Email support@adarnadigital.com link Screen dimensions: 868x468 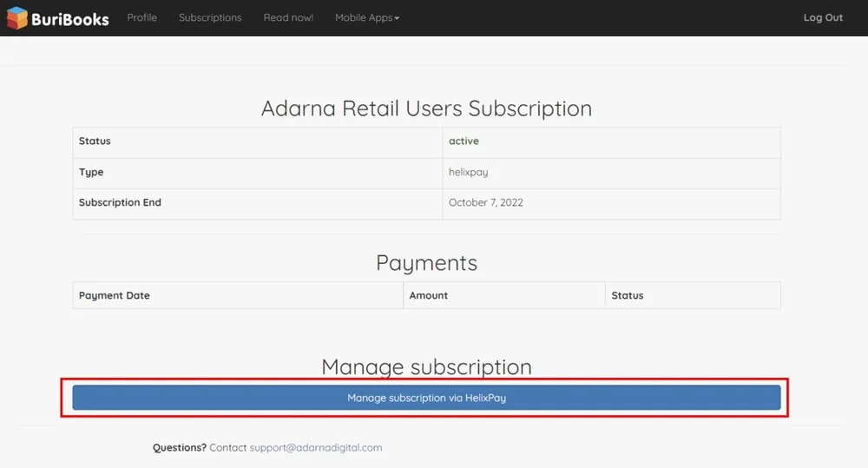tap(316, 447)
